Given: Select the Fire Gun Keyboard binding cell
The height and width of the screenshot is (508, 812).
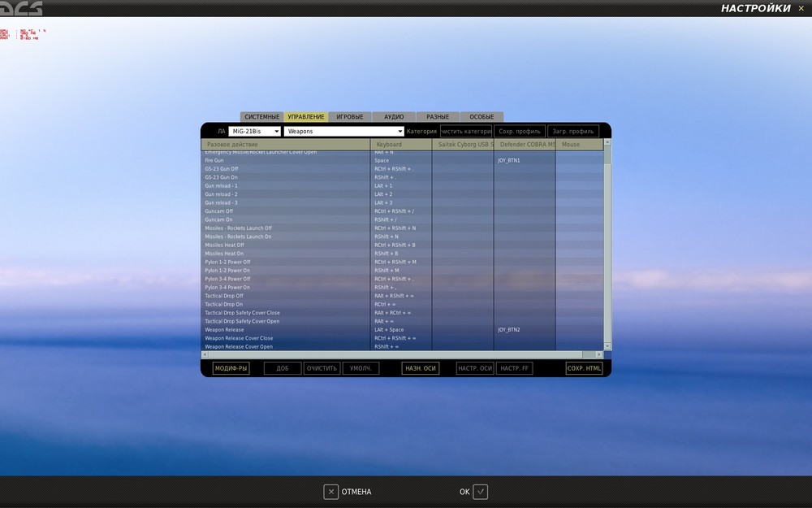Looking at the screenshot, I should (x=401, y=160).
